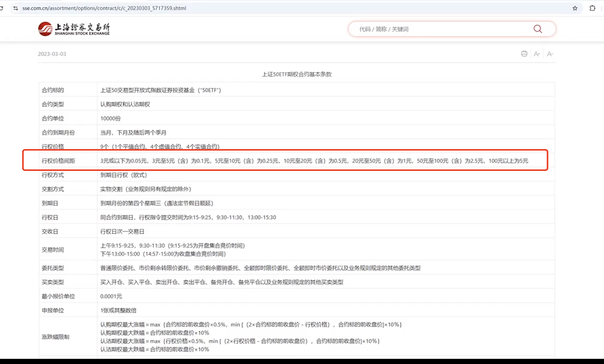Click the Shanghai Stock Exchange logo
The image size is (604, 364).
click(74, 29)
